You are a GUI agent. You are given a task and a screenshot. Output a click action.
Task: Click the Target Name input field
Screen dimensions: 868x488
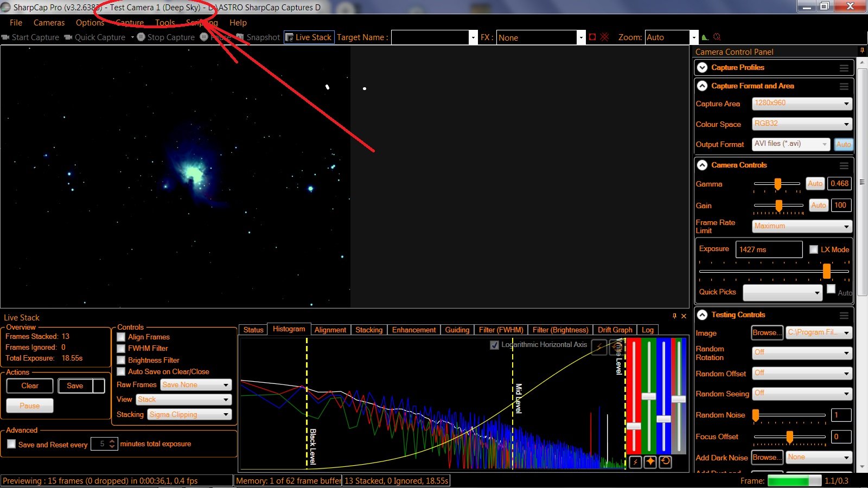[430, 37]
